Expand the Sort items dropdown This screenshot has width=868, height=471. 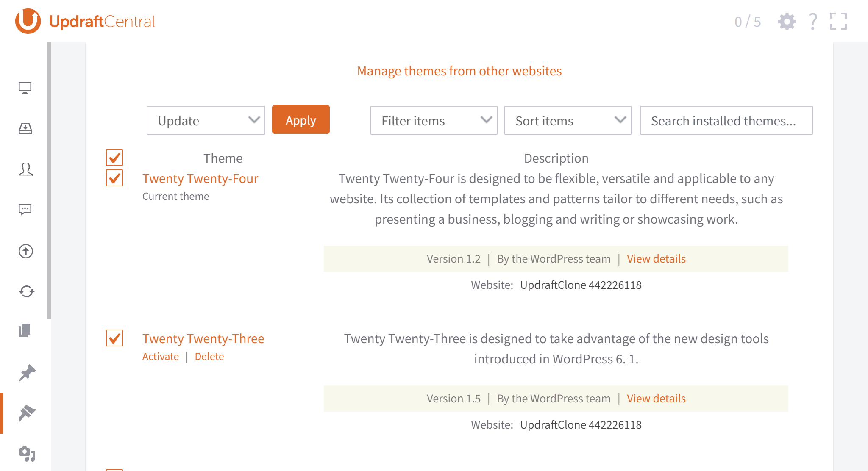(x=568, y=121)
